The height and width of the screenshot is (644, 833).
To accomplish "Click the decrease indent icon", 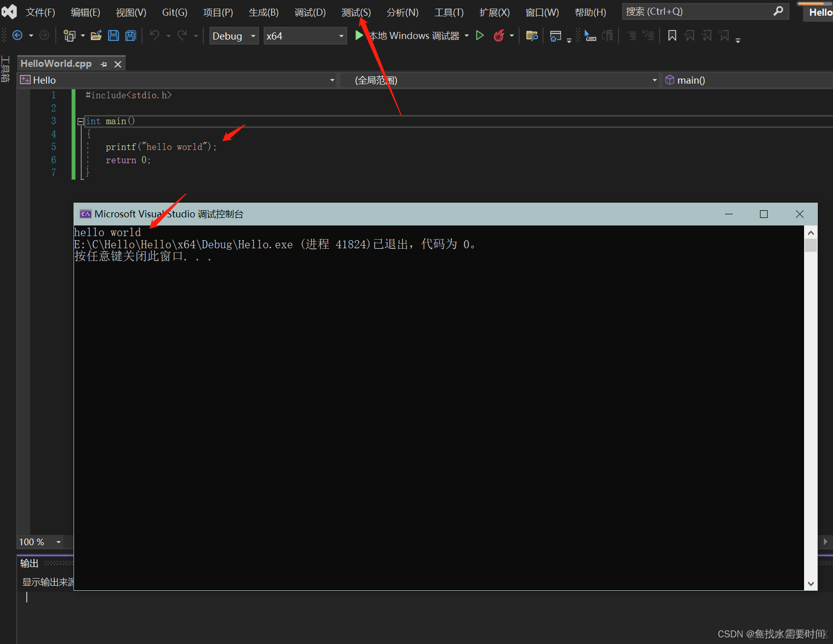I will tap(631, 35).
